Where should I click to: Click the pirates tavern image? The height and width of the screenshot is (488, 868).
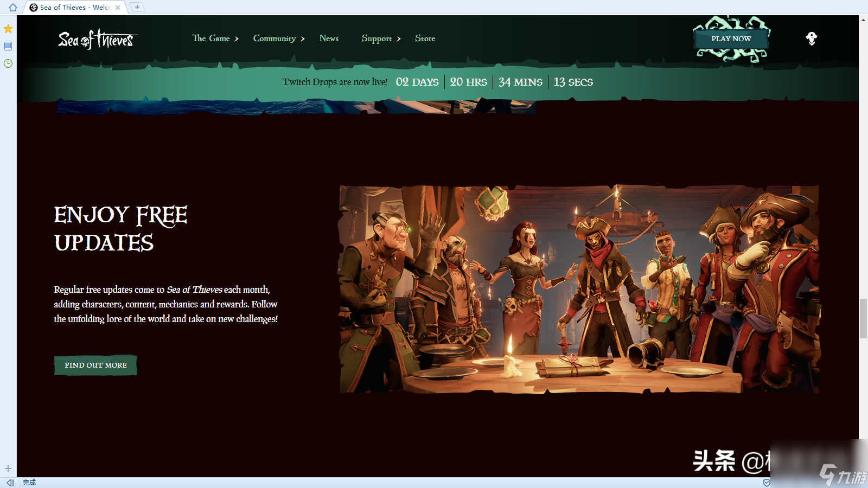[579, 290]
